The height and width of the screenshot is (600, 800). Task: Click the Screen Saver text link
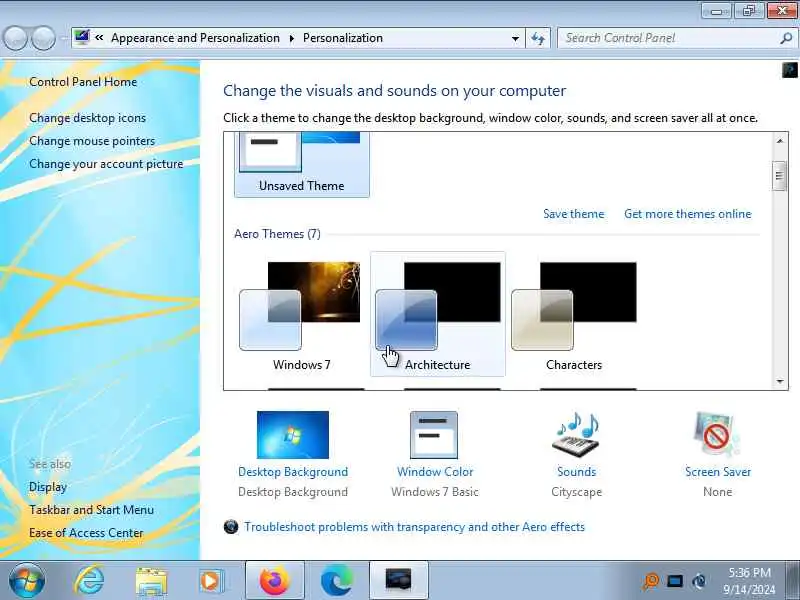(718, 472)
